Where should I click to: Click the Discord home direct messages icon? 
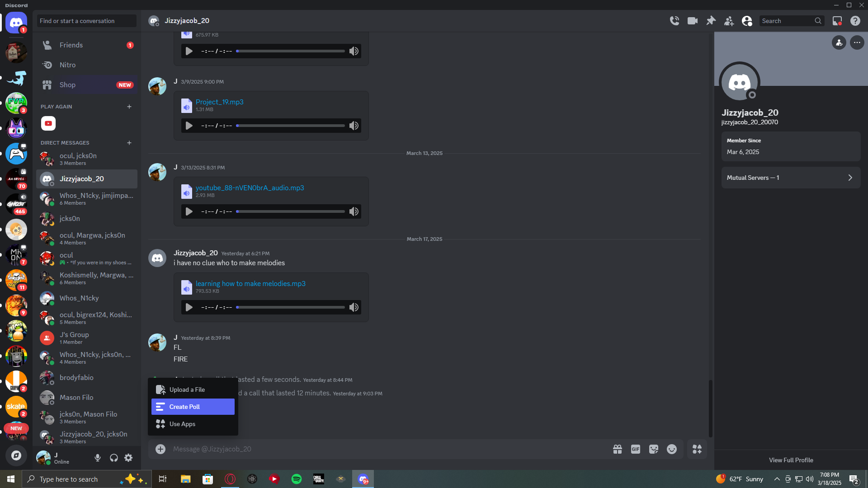point(16,22)
